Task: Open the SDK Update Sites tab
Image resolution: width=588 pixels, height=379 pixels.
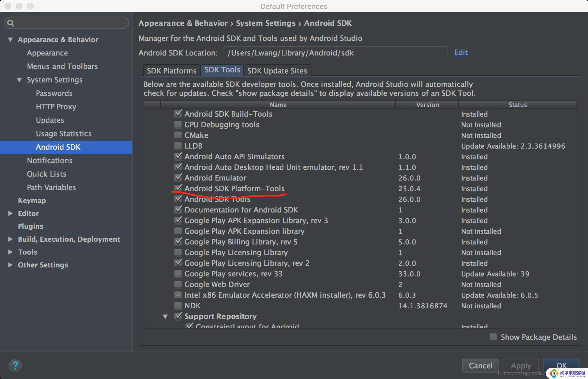Action: (x=277, y=71)
